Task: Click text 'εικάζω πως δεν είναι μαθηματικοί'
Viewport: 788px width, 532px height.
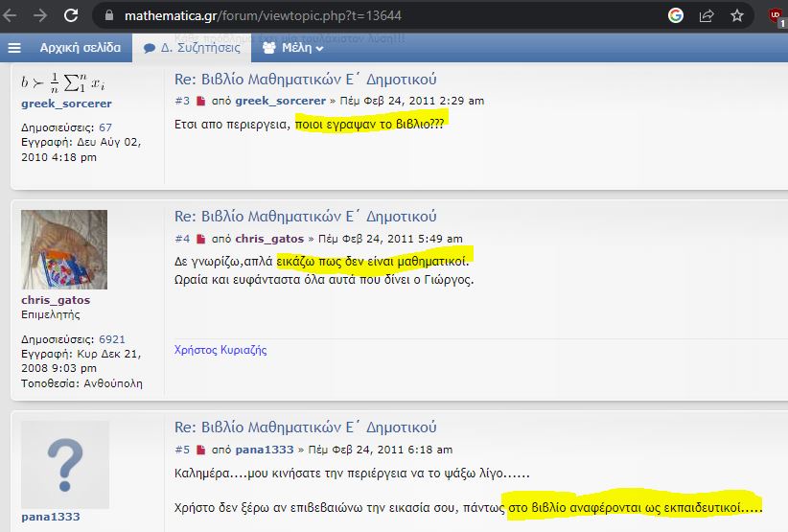Action: [x=372, y=262]
